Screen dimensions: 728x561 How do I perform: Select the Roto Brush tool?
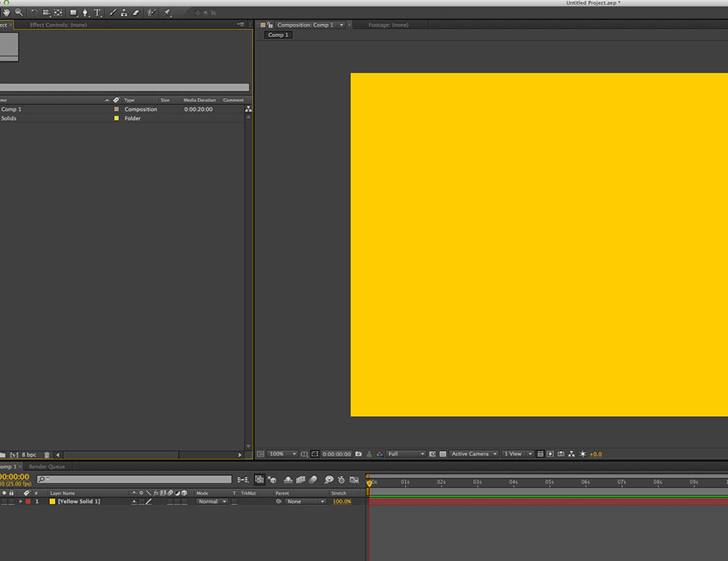(x=151, y=13)
